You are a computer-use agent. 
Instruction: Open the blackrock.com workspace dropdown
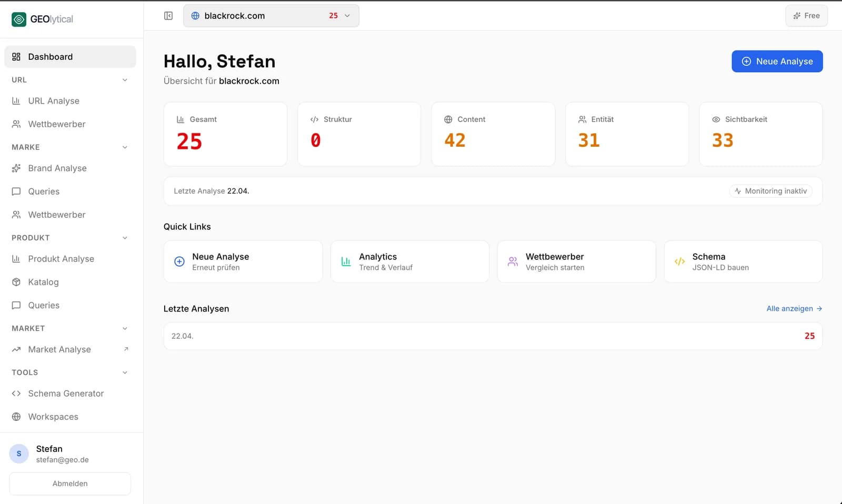tap(271, 16)
